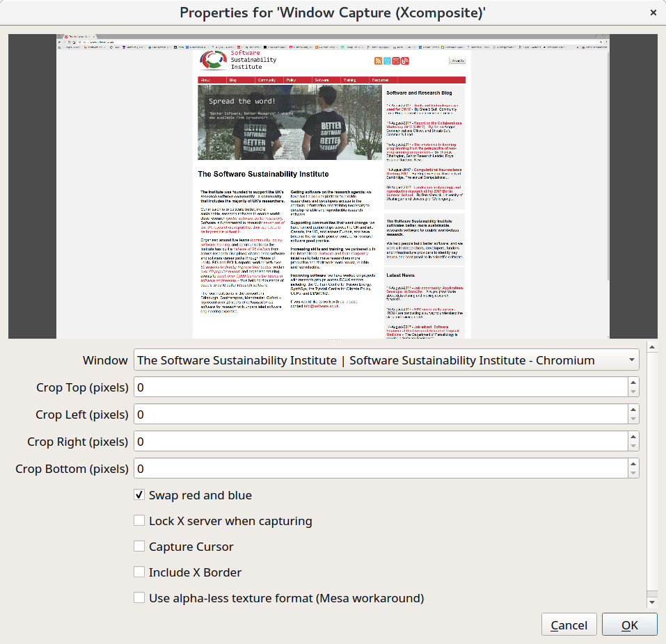Increase Crop Right using up arrow

pyautogui.click(x=633, y=436)
